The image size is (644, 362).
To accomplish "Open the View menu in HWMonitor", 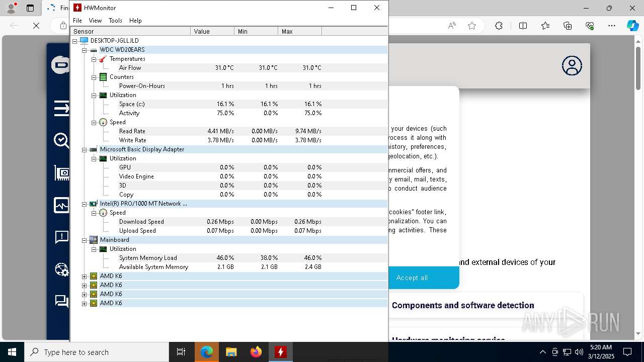I will (95, 21).
